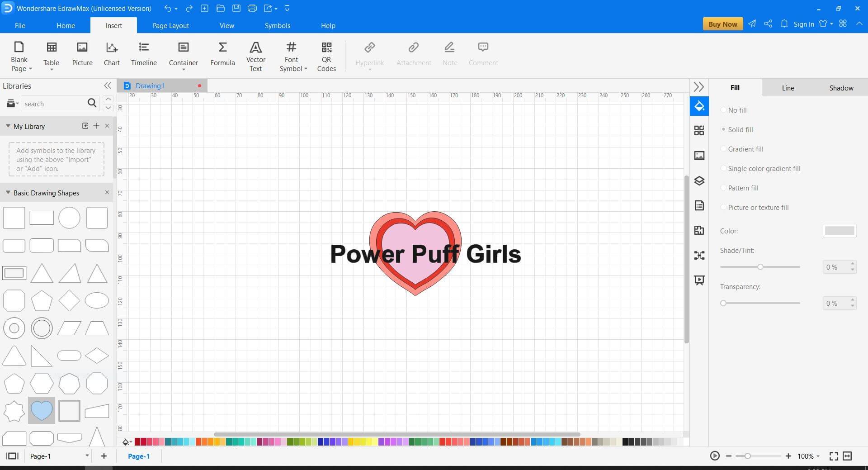Screen dimensions: 868x470
Task: Expand the Font Symbol dropdown arrow
Action: point(306,69)
